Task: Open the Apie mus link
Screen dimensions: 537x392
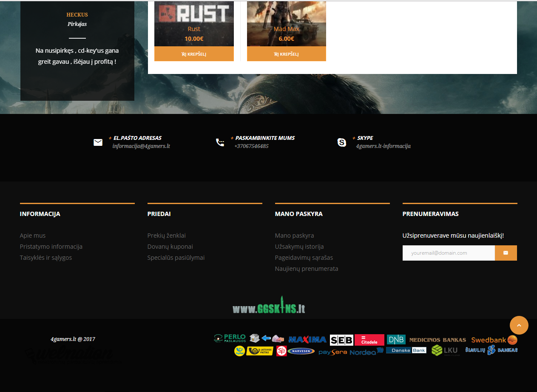Action: (33, 236)
